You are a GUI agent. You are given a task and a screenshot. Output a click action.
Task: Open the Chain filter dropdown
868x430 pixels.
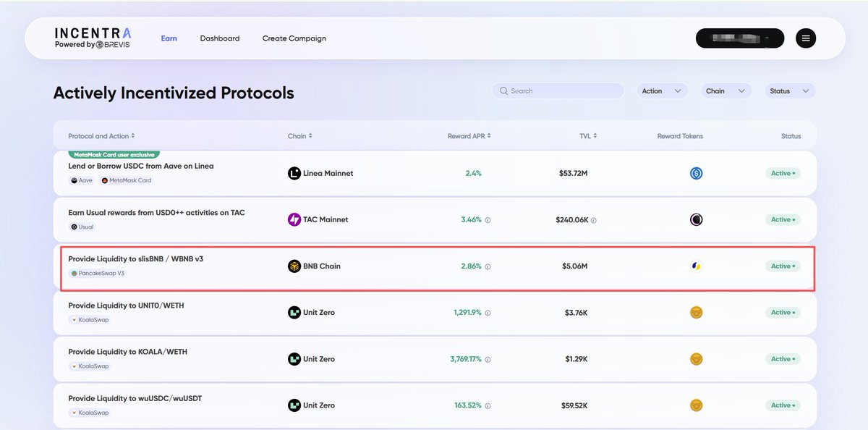coord(726,91)
